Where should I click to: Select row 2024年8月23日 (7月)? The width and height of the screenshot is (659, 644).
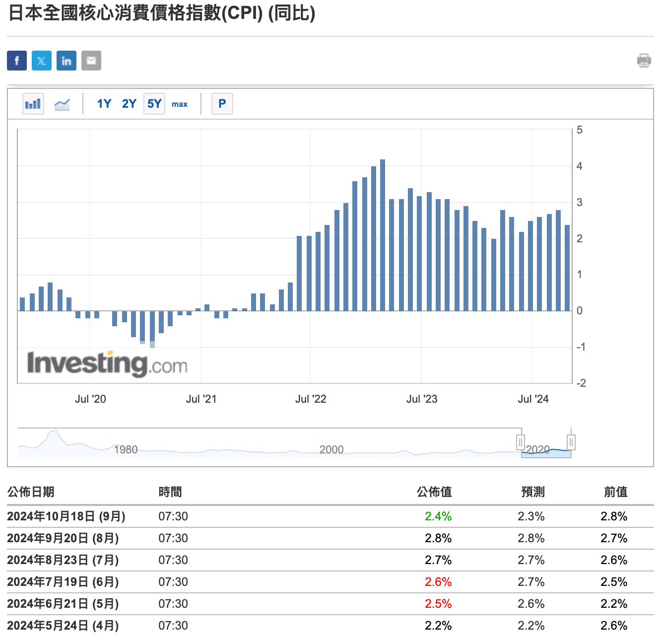click(x=330, y=560)
